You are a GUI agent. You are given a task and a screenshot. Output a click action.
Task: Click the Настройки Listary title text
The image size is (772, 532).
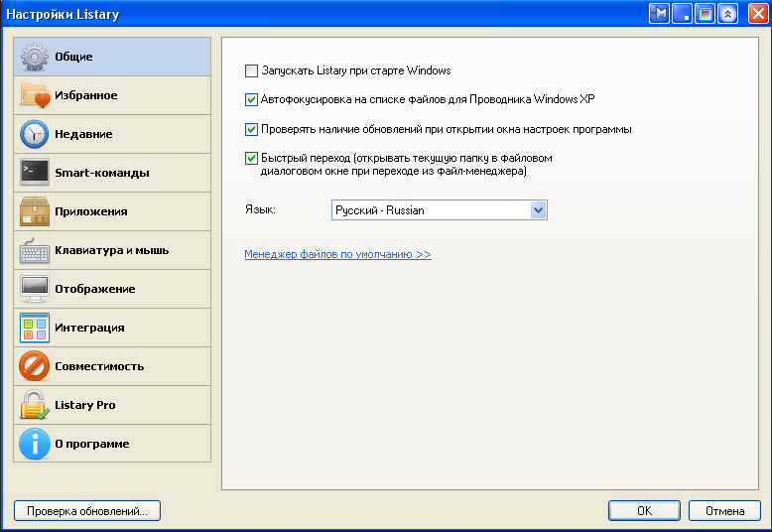click(63, 14)
